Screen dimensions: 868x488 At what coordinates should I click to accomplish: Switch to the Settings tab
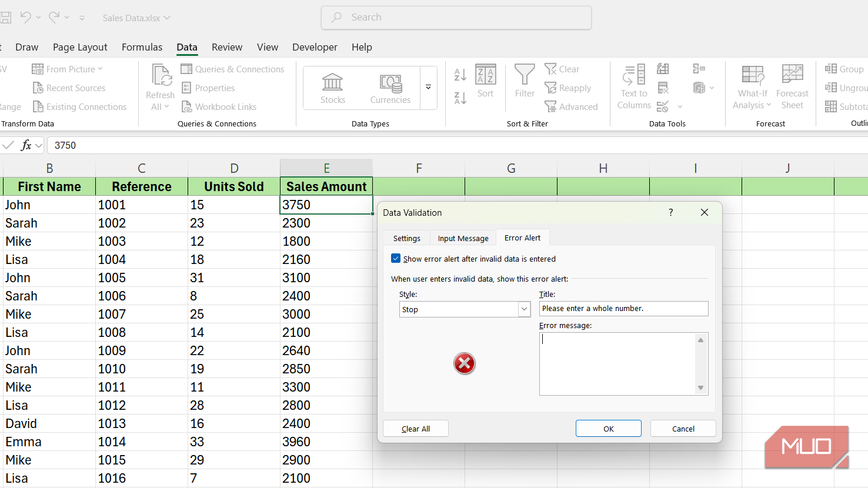[407, 238]
